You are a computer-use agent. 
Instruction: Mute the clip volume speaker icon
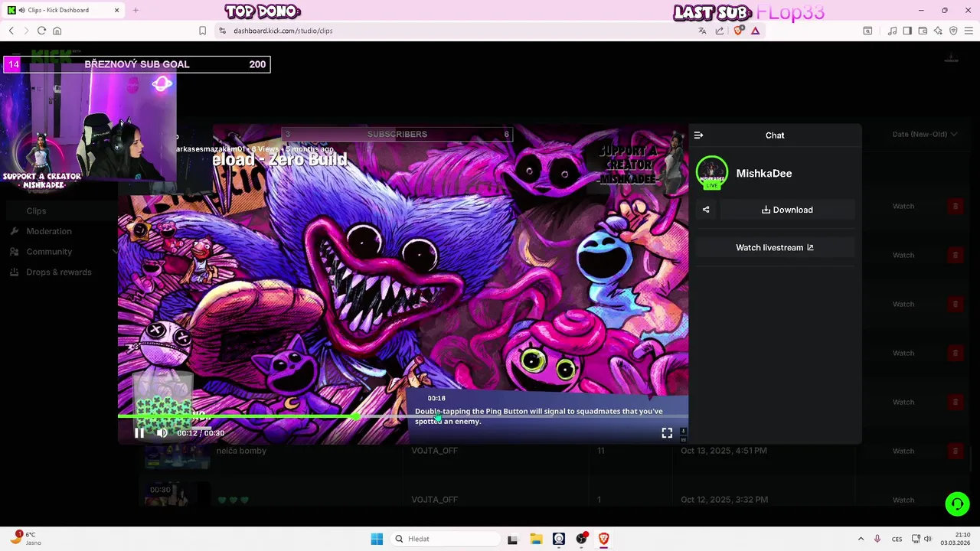[x=162, y=433]
